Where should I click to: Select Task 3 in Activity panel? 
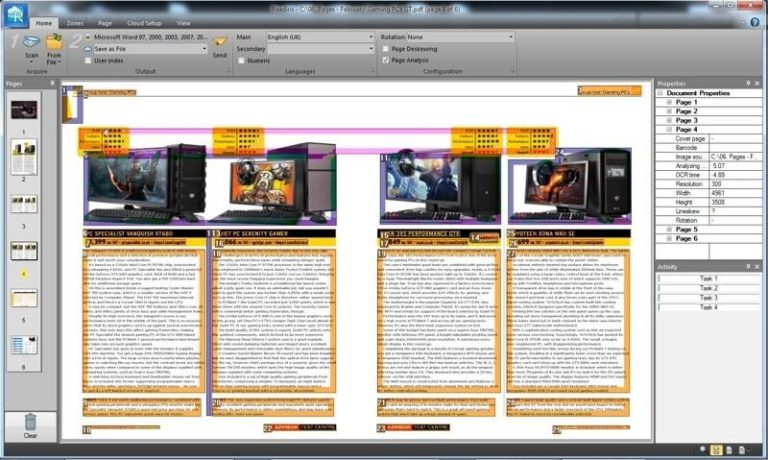point(708,298)
